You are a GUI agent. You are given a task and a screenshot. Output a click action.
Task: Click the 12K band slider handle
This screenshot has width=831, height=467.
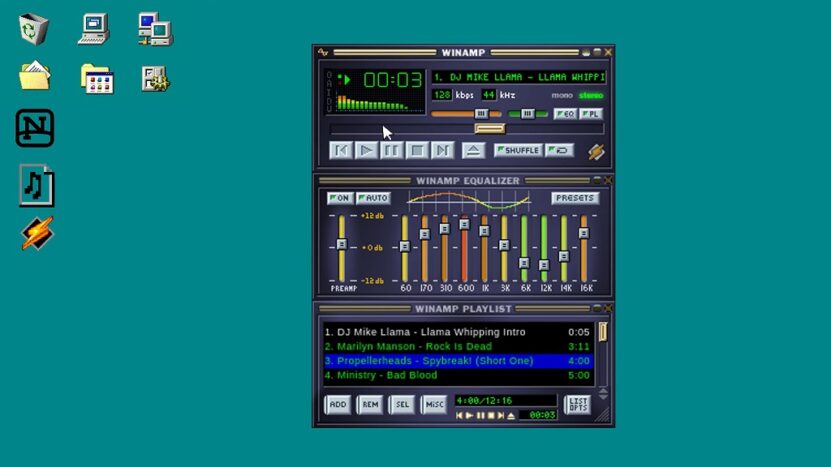click(x=544, y=265)
